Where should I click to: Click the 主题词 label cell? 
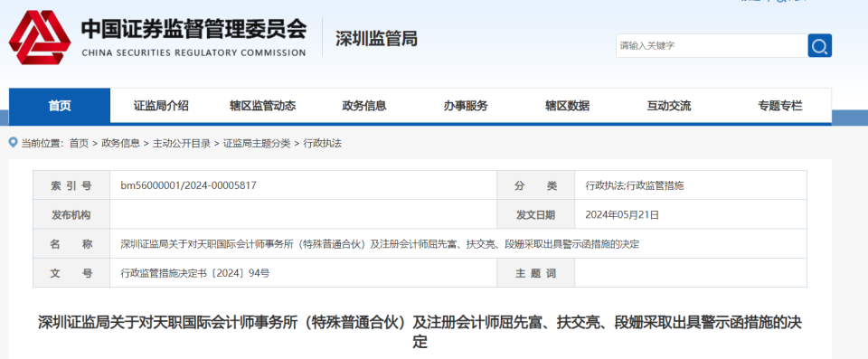[536, 273]
